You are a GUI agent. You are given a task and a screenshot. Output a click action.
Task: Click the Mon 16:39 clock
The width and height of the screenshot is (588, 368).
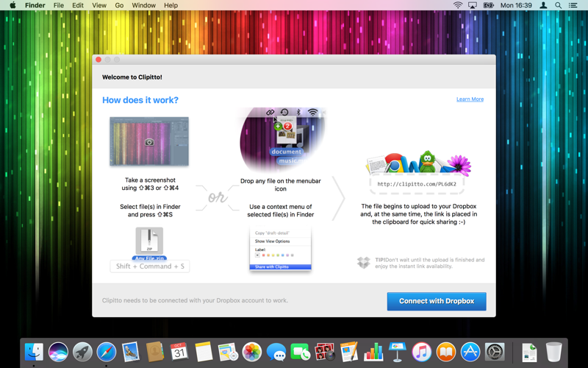[x=516, y=5]
